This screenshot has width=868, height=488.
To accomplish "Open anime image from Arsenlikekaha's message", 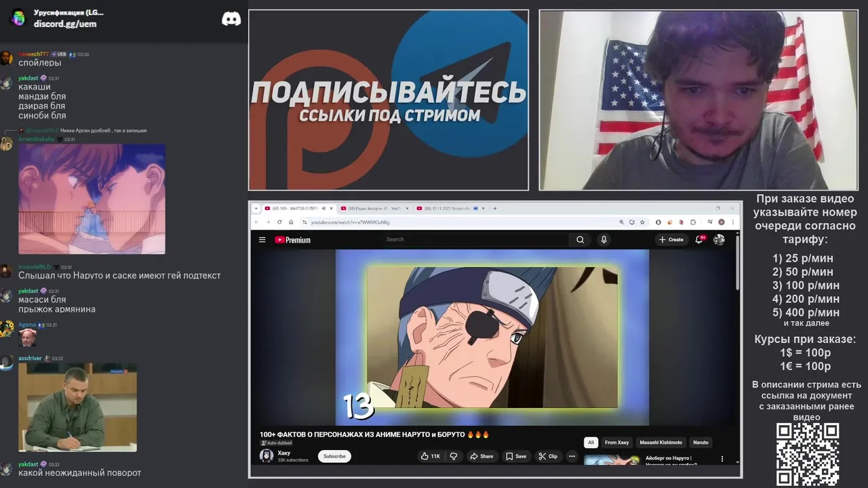I will tap(92, 199).
